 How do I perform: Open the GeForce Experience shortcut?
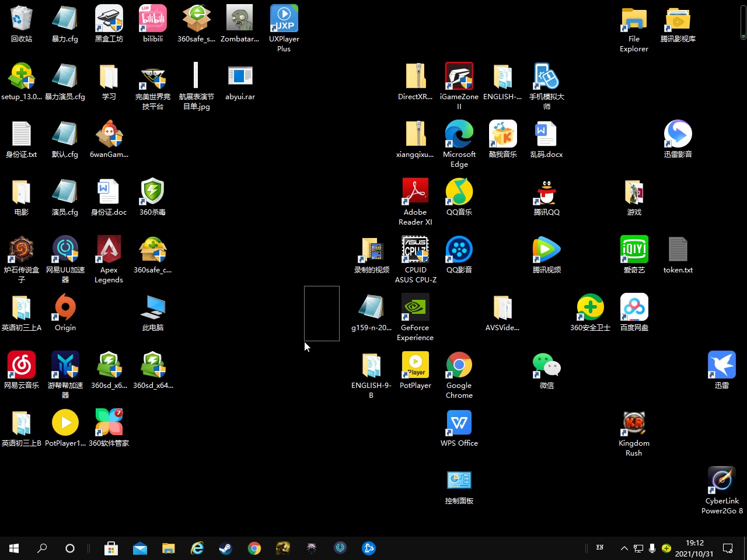coord(416,317)
